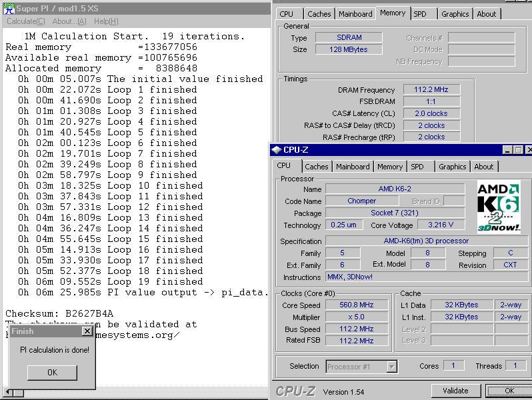This screenshot has width=532, height=400.
Task: Click OK in the Finish dialog
Action: point(52,373)
